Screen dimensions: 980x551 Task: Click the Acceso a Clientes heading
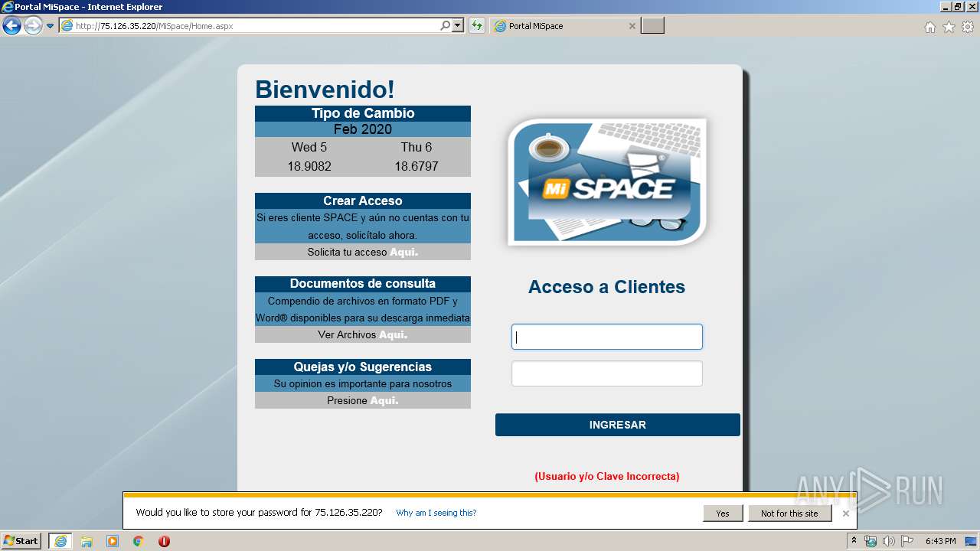tap(607, 287)
